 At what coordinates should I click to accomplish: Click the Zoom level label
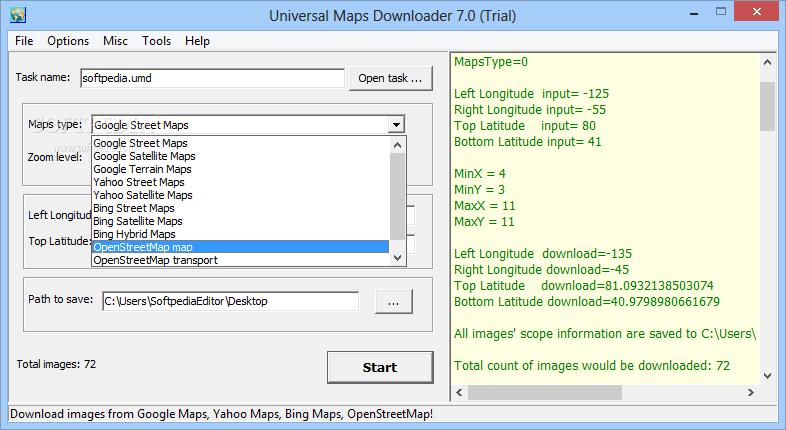click(x=55, y=157)
